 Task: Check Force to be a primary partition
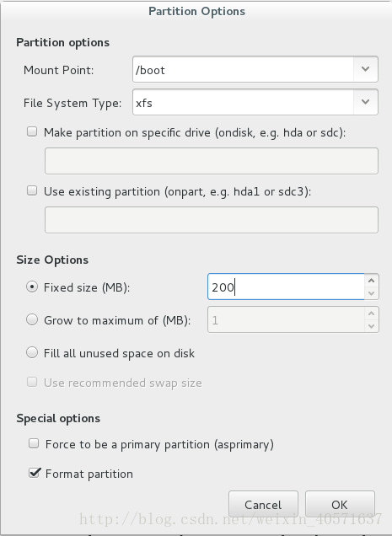[x=34, y=443]
